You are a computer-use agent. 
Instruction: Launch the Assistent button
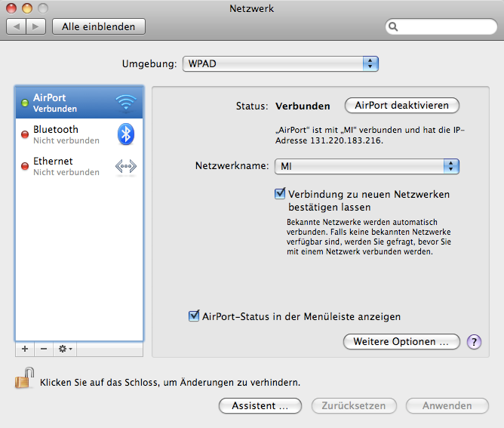[260, 406]
